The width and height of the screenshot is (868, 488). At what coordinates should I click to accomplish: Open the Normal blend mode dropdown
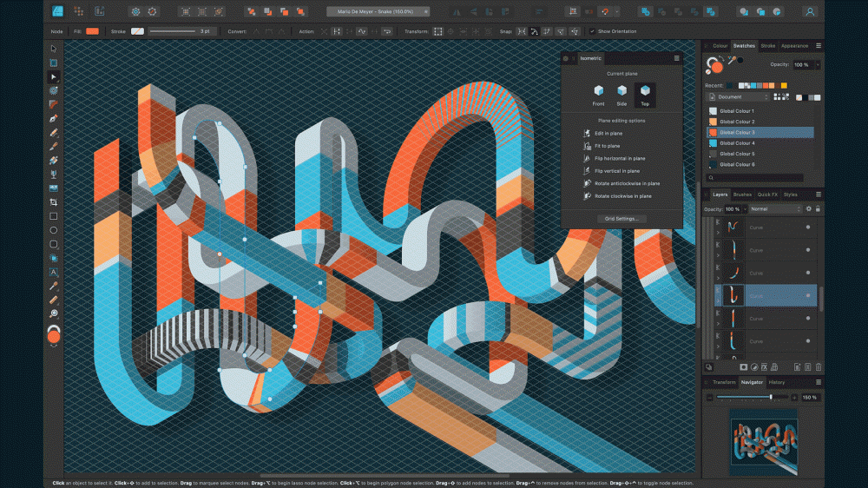tap(773, 209)
